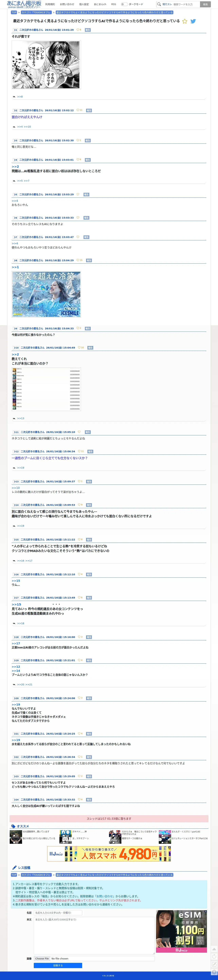Click the search magnifier icon

(x=159, y=4)
